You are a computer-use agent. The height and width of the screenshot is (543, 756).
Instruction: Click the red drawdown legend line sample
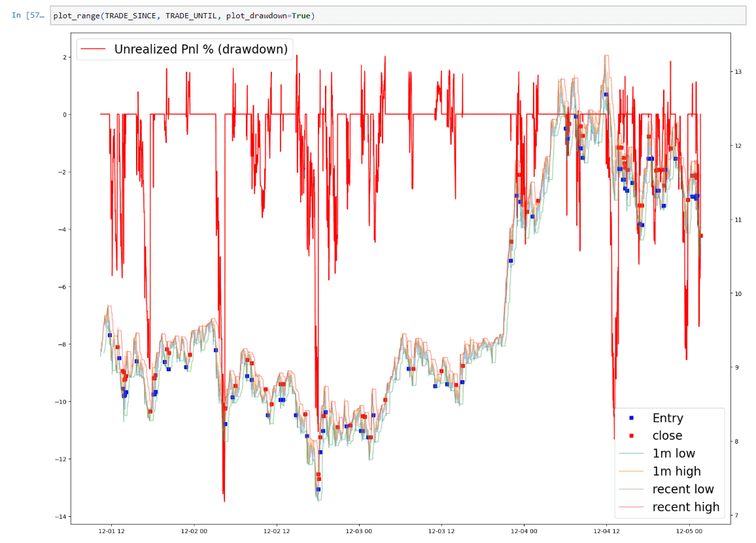coord(94,49)
